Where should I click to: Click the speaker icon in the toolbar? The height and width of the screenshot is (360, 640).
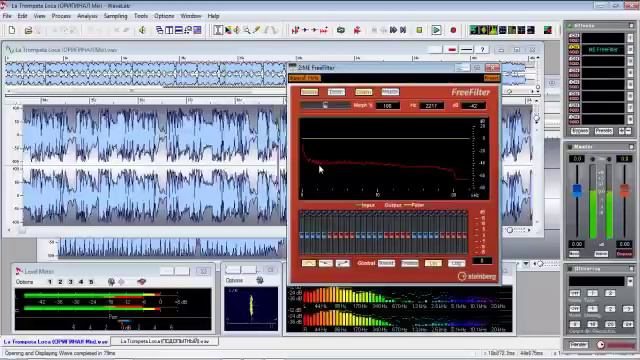point(142,30)
